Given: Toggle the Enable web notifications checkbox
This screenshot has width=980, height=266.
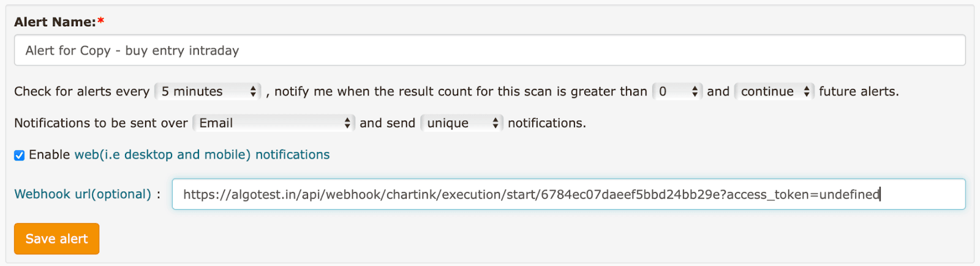Looking at the screenshot, I should [x=20, y=155].
